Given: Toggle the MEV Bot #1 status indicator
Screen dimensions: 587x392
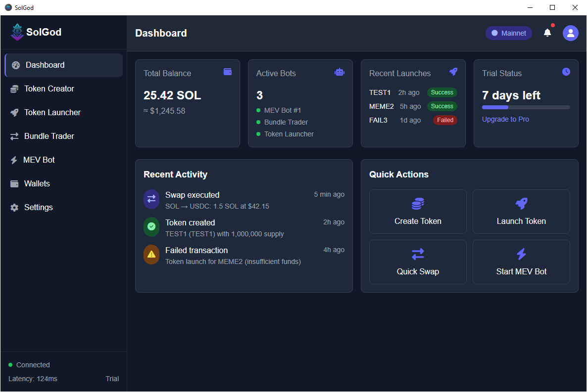Looking at the screenshot, I should tap(258, 110).
